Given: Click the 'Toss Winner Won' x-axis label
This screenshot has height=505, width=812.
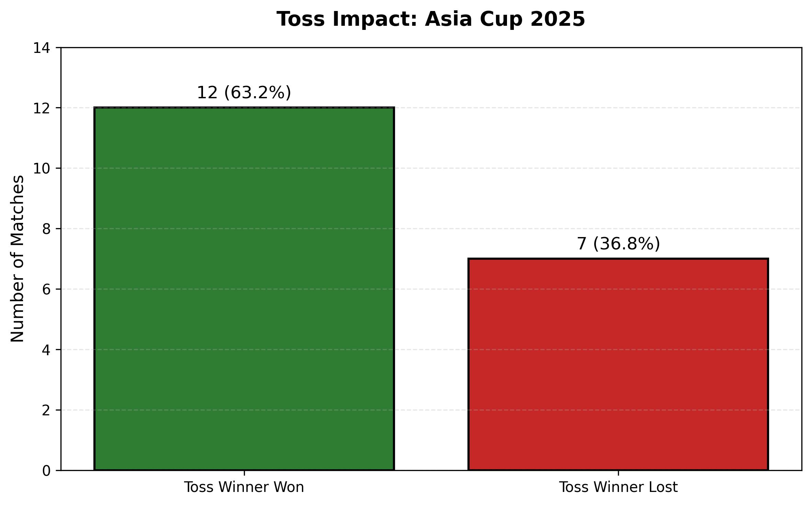Looking at the screenshot, I should (x=244, y=487).
